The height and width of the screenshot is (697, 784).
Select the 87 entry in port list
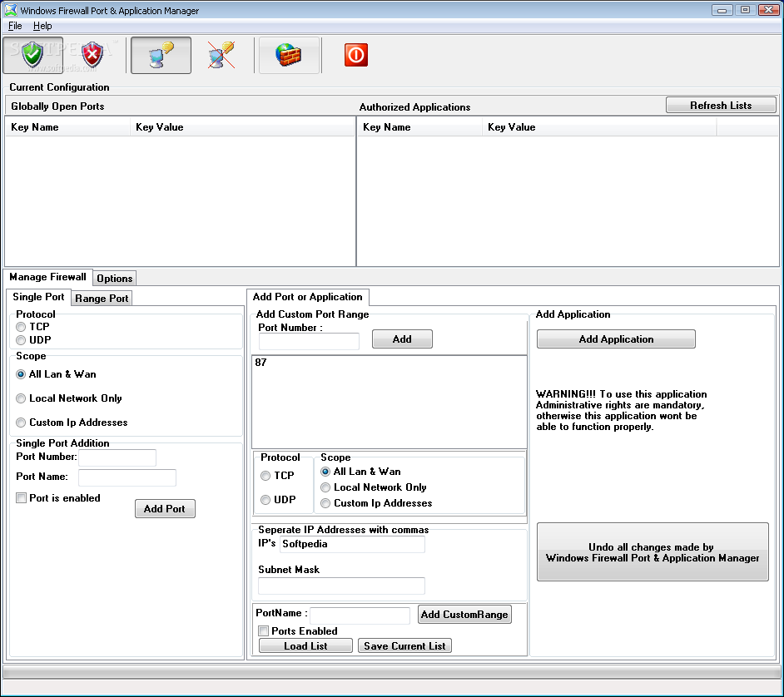click(261, 363)
